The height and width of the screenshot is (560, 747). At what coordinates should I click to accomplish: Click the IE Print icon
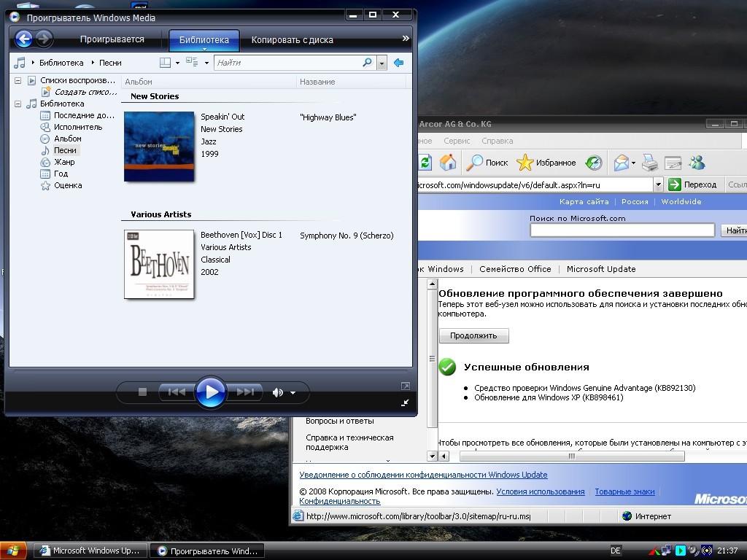pos(650,163)
